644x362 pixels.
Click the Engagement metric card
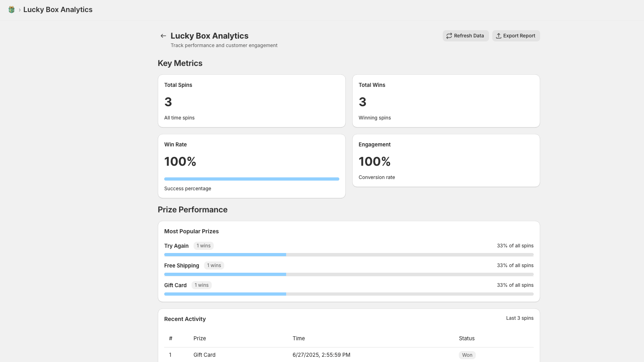(x=446, y=160)
